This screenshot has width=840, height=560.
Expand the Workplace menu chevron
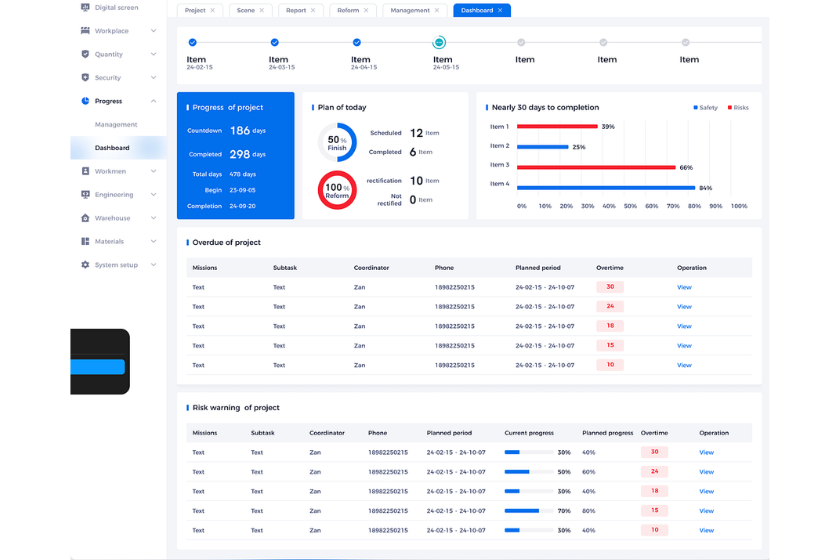click(153, 31)
